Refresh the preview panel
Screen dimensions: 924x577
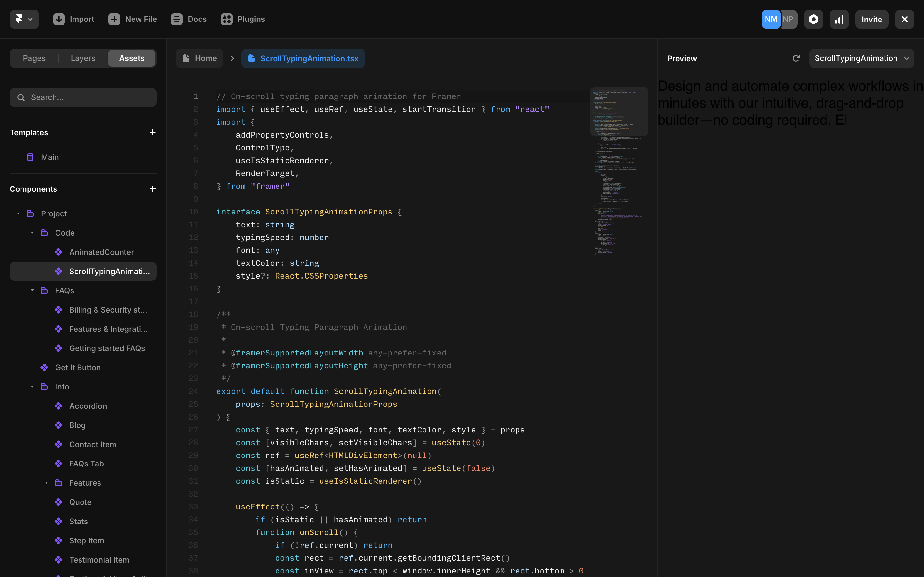[x=796, y=58]
